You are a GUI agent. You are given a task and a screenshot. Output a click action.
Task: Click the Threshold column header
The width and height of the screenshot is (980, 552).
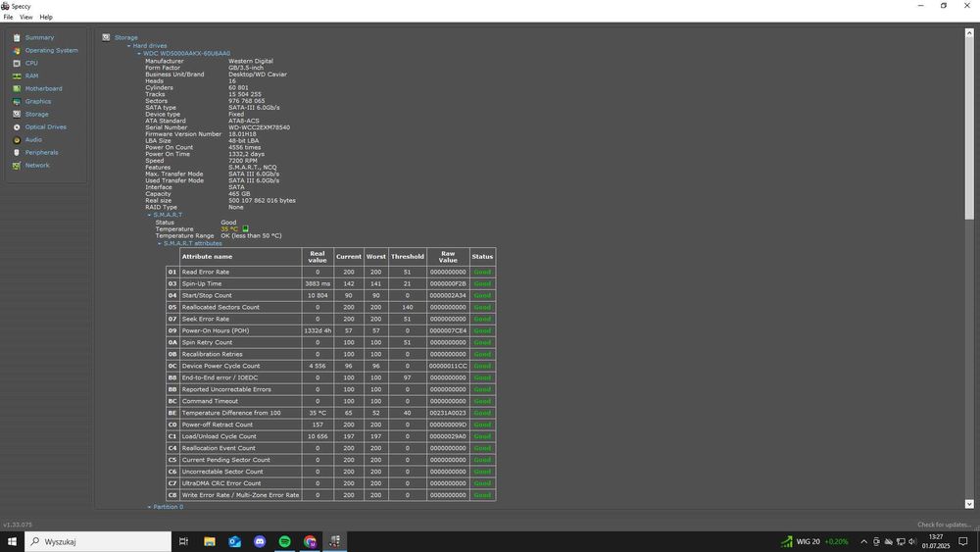coord(408,257)
